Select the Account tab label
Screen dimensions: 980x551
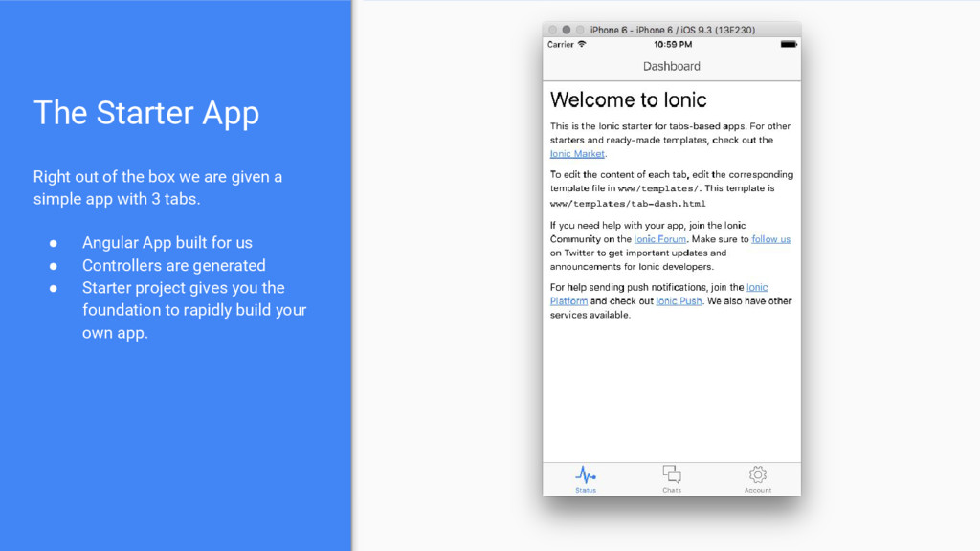coord(758,491)
